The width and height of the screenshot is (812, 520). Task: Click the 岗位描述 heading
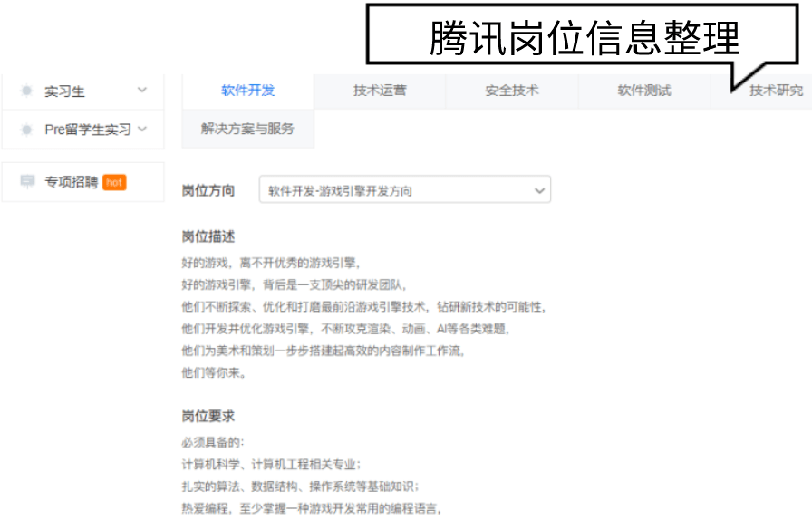click(208, 236)
